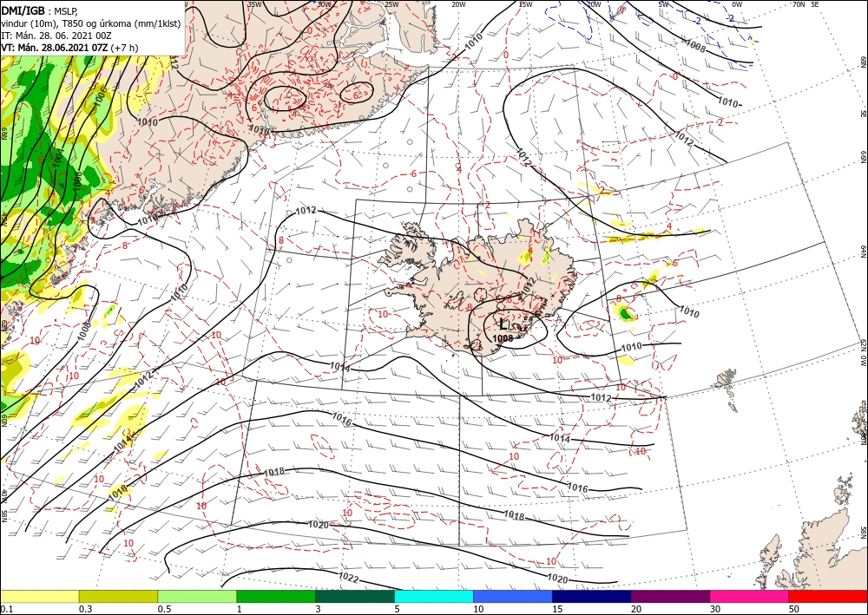868x615 pixels.
Task: Click the "1022" isobar label
Action: pos(349,578)
